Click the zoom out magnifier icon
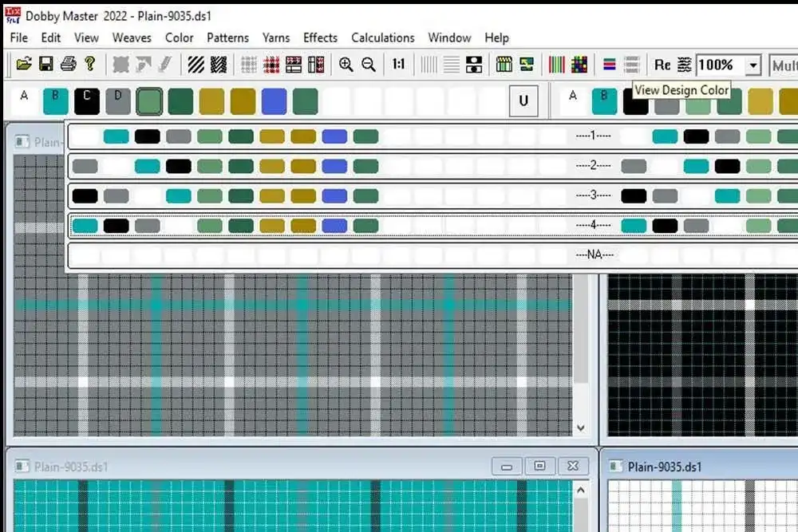 369,65
